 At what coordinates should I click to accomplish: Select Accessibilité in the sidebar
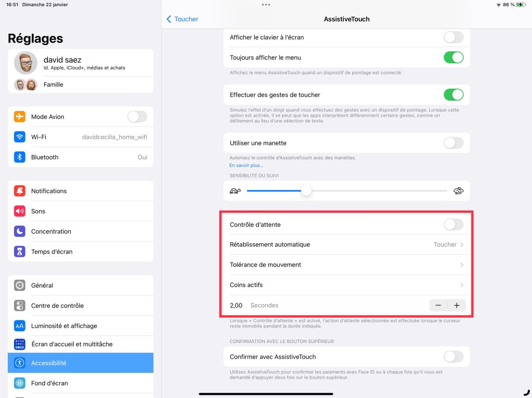coord(81,363)
